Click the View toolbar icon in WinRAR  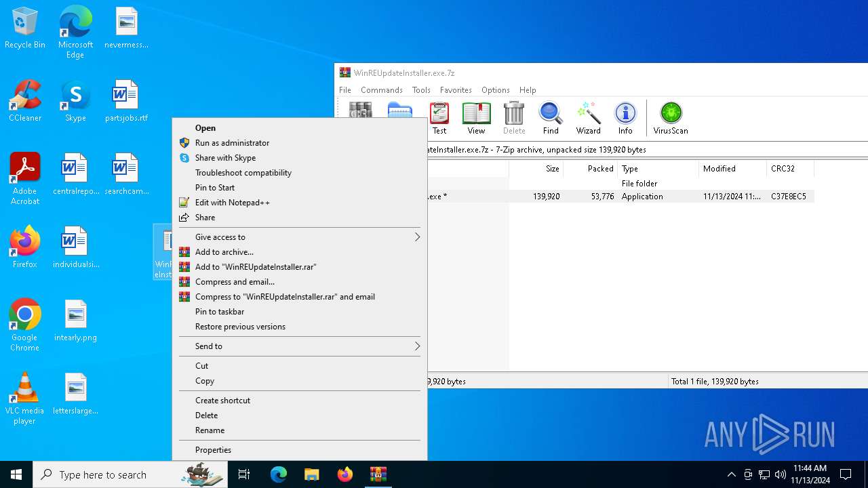click(476, 119)
